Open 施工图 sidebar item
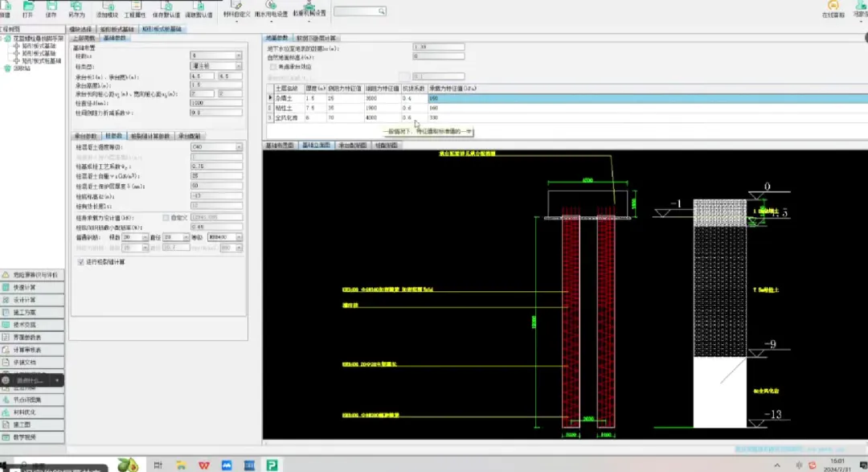This screenshot has height=472, width=868. [x=32, y=425]
